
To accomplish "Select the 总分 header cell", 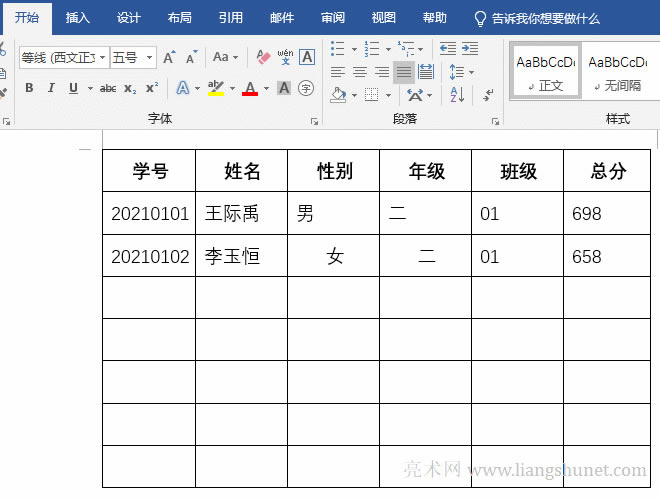I will coord(608,171).
